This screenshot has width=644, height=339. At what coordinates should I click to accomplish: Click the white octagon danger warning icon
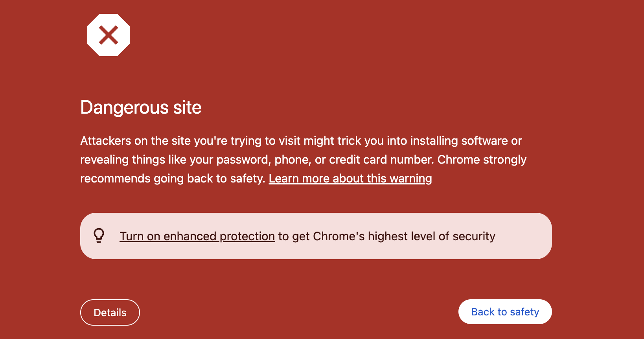pos(109,35)
